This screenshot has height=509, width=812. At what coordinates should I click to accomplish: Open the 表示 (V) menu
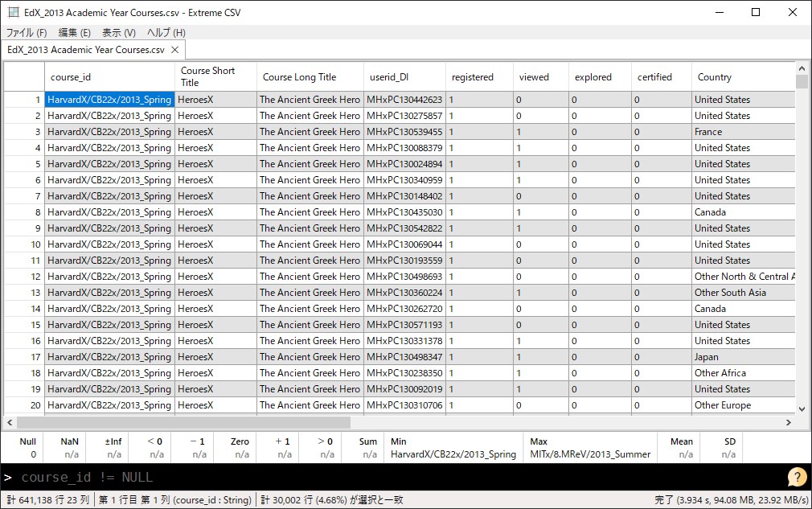pos(119,33)
